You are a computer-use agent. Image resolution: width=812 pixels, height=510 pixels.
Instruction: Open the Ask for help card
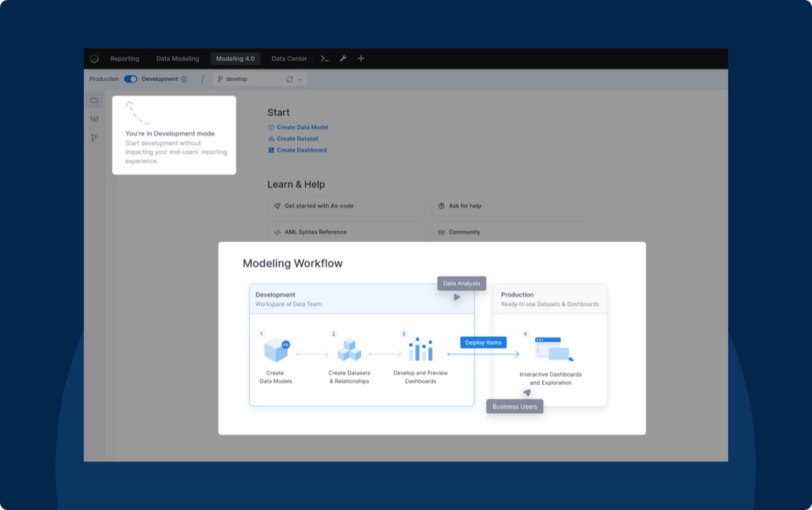pyautogui.click(x=510, y=206)
